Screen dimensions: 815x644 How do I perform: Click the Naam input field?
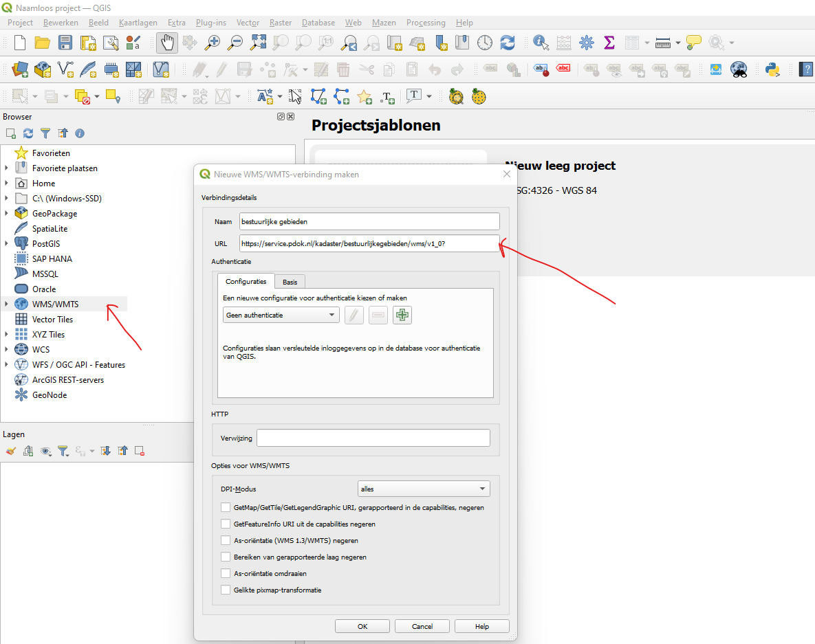click(x=369, y=221)
